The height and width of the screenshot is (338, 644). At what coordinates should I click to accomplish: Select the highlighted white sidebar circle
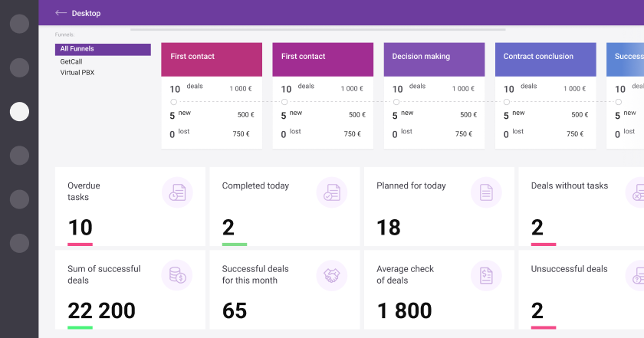coord(19,112)
